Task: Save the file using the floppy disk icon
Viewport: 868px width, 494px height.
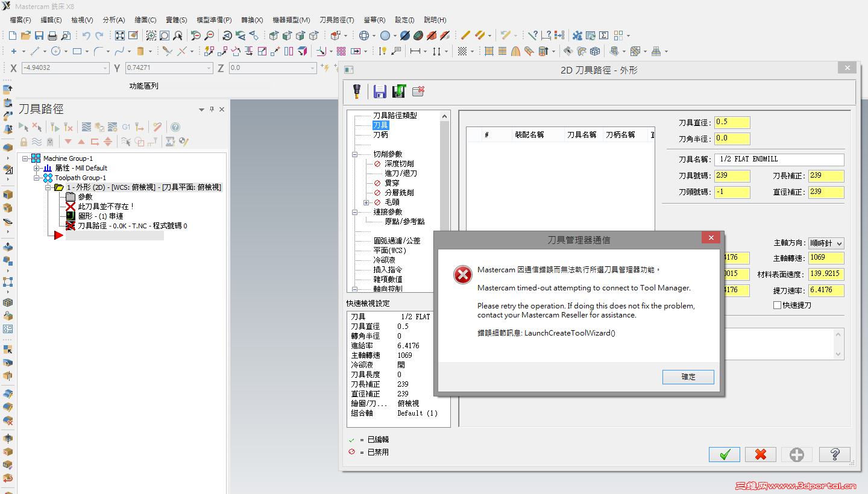Action: [x=39, y=36]
